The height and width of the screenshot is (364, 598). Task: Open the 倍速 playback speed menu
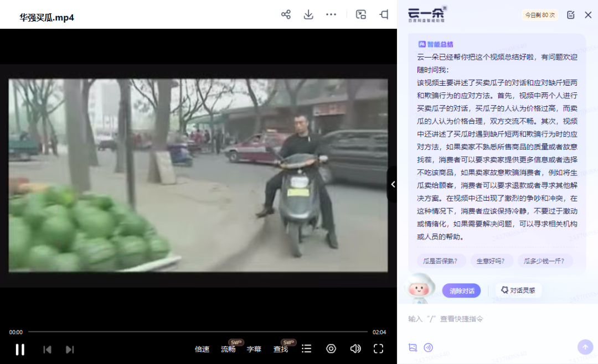coord(202,349)
